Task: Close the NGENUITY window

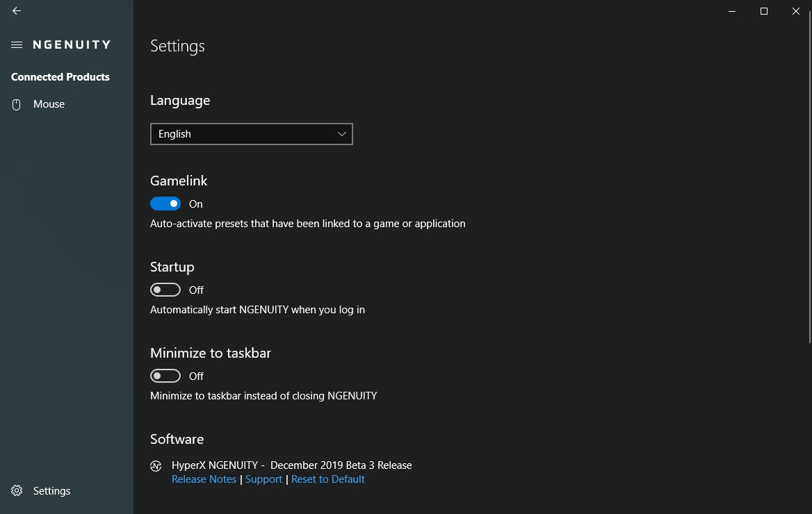Action: (796, 11)
